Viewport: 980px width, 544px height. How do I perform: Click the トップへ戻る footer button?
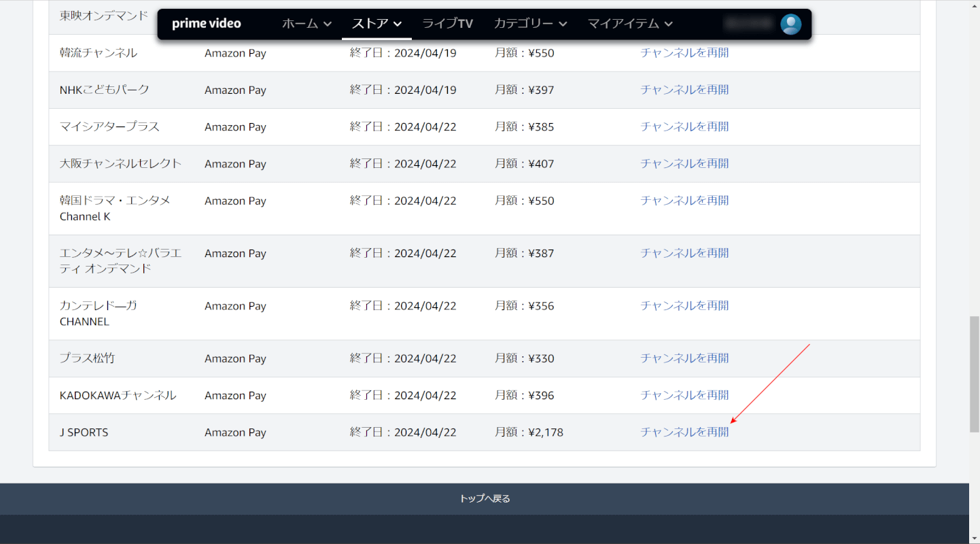485,498
